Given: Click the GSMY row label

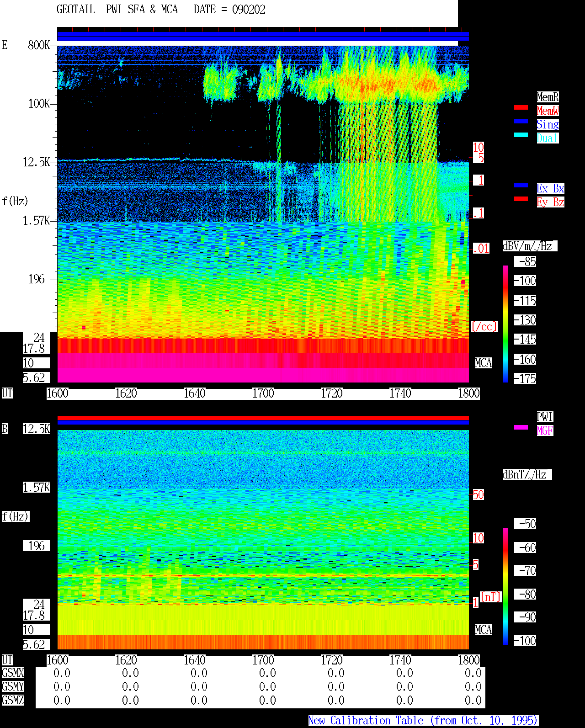Looking at the screenshot, I should (x=13, y=686).
